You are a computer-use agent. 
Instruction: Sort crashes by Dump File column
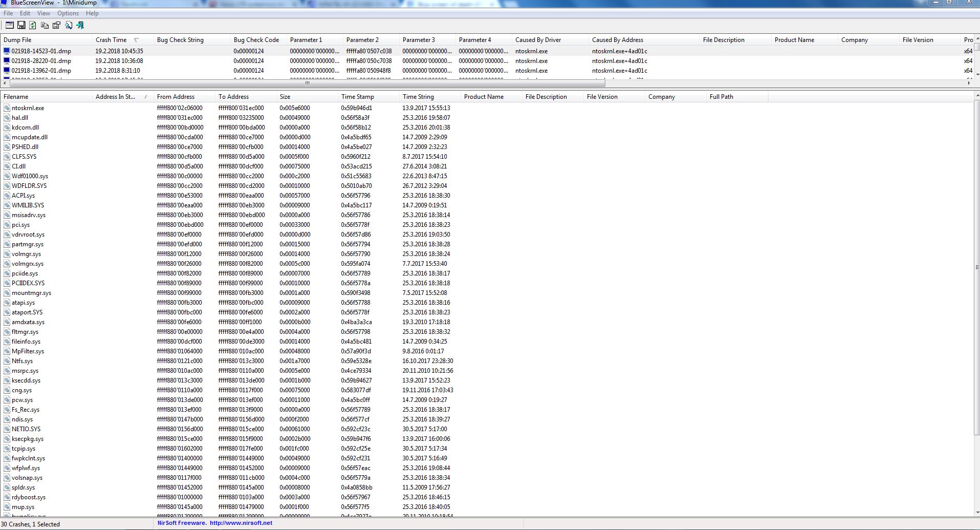[46, 40]
